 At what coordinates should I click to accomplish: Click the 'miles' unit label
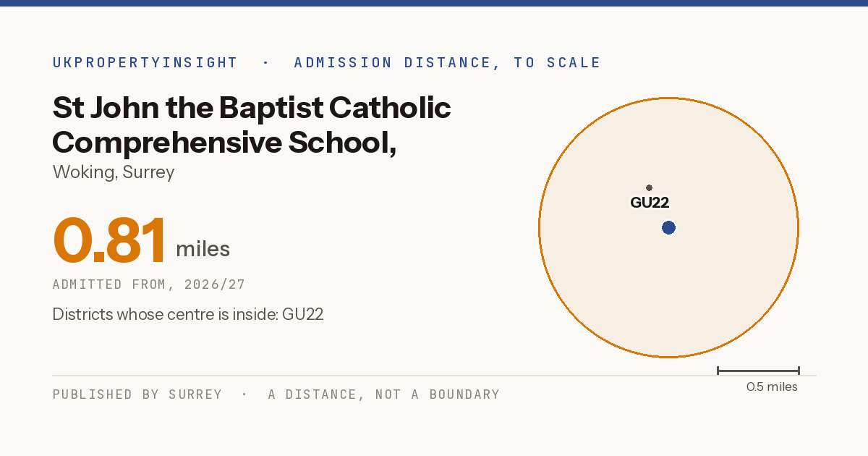(203, 249)
